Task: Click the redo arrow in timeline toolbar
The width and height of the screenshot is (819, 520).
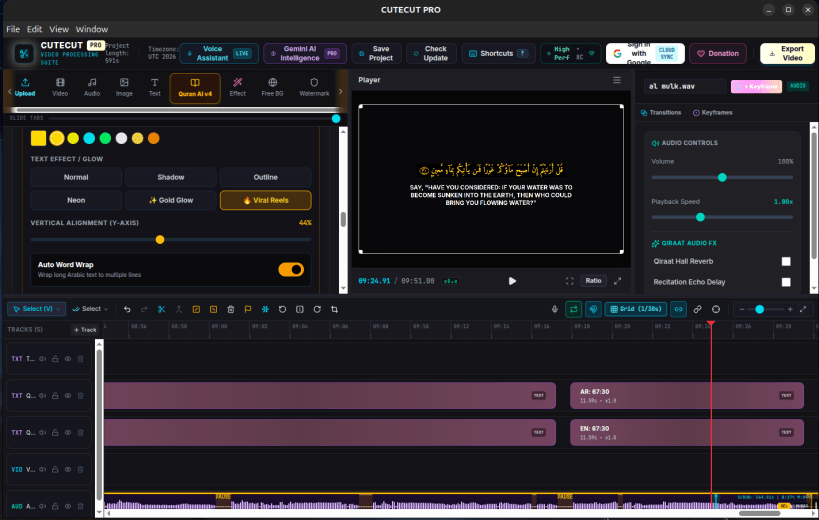Action: (x=144, y=309)
